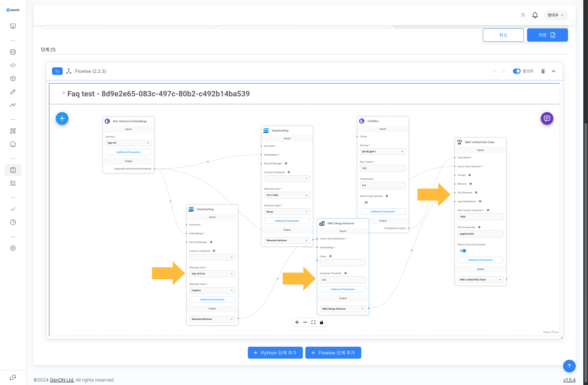Toggle Allow Image Uploads switch
588x385 pixels.
pyautogui.click(x=365, y=203)
